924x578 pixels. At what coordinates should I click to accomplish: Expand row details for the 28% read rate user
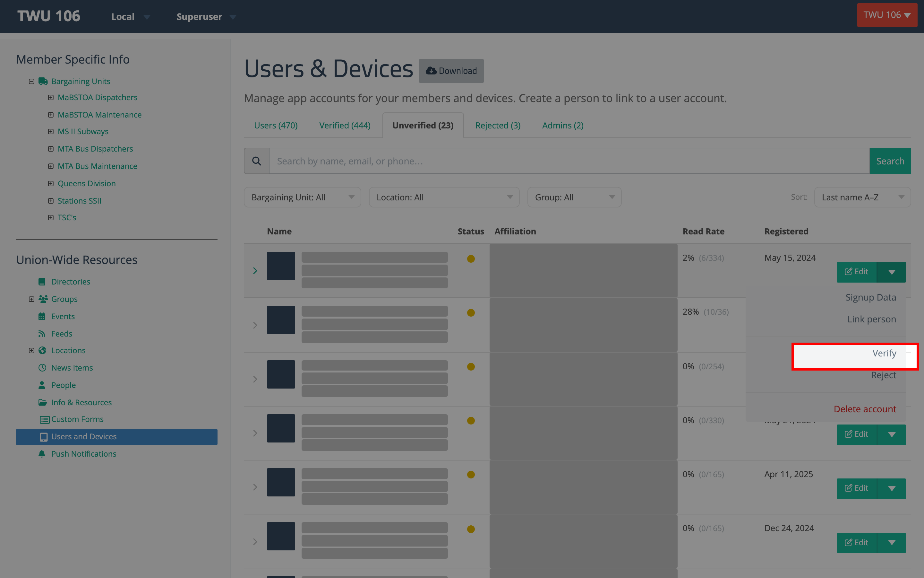pyautogui.click(x=255, y=325)
